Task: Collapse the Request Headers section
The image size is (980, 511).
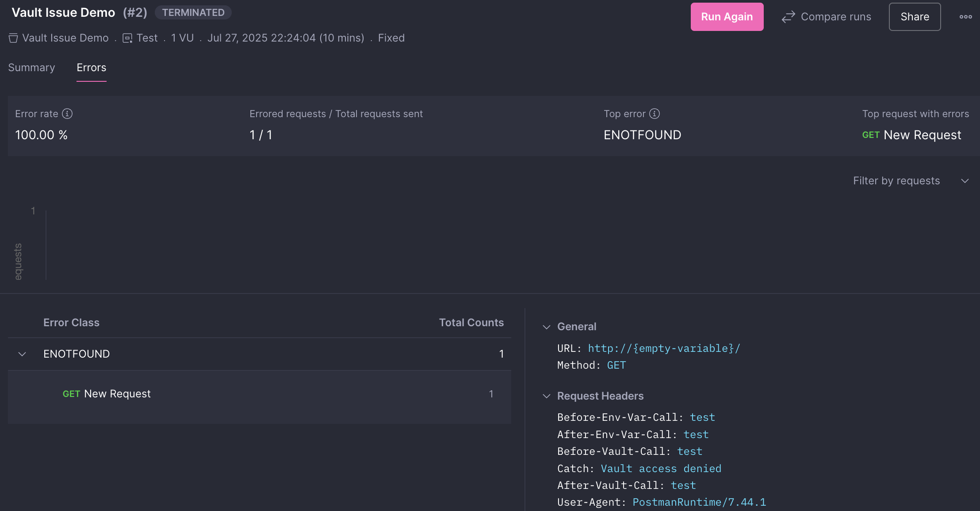Action: [547, 396]
